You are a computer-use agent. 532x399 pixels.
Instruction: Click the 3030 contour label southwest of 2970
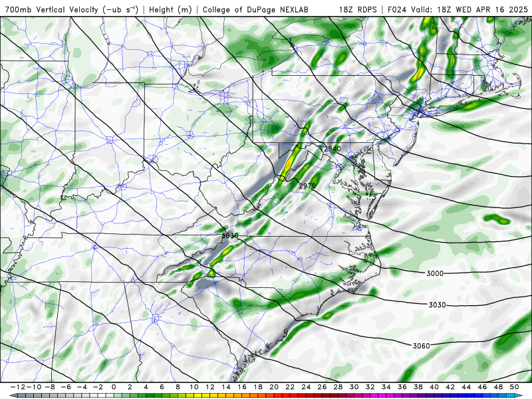pyautogui.click(x=229, y=235)
